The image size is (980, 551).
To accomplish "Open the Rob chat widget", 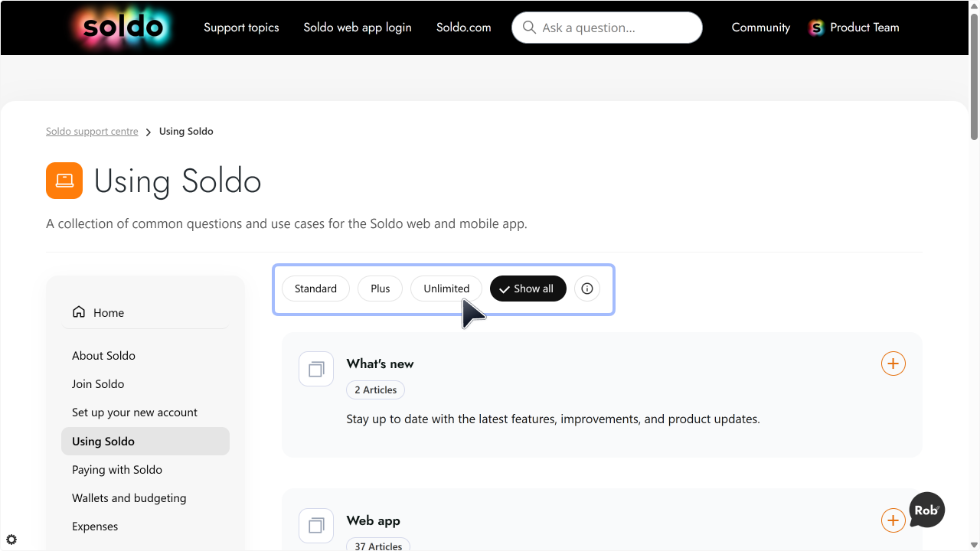I will click(926, 510).
